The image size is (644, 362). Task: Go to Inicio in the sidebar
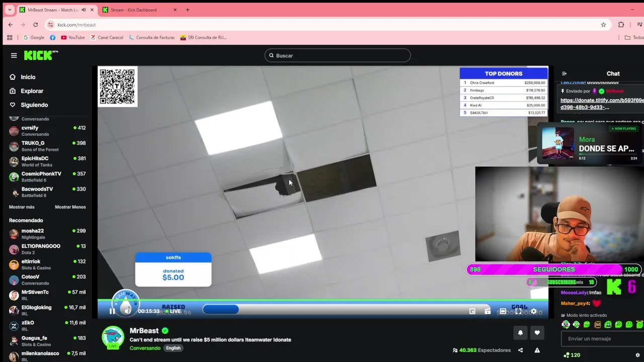22,77
